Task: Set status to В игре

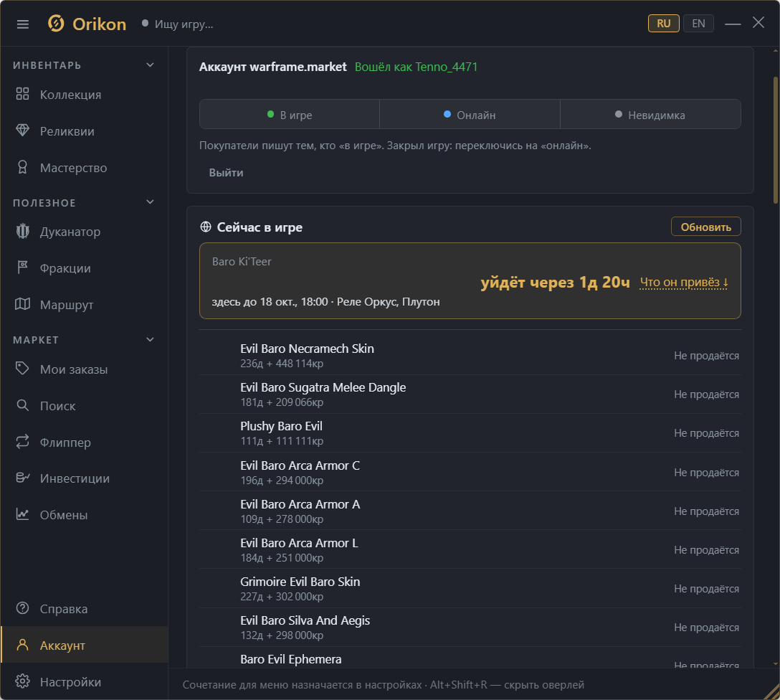Action: coord(290,115)
